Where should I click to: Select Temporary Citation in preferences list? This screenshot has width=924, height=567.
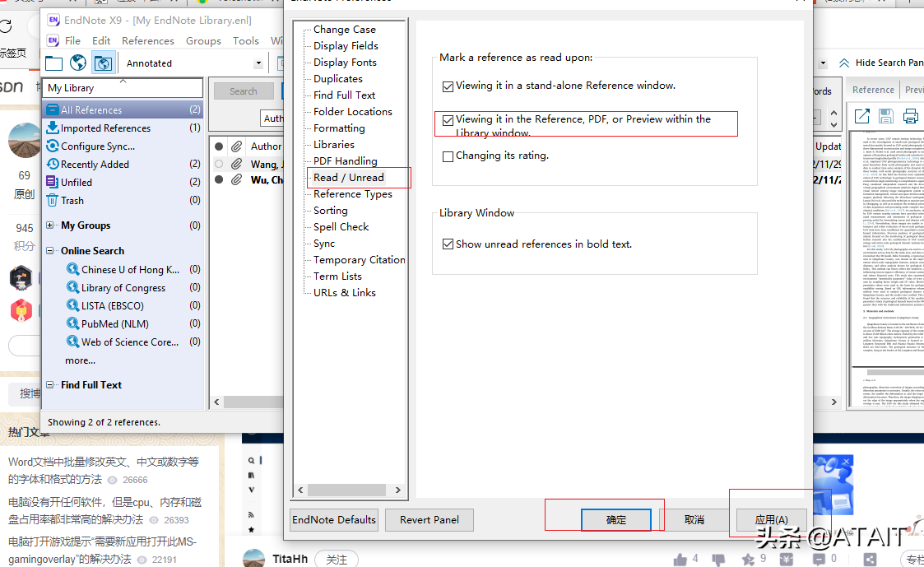[360, 260]
